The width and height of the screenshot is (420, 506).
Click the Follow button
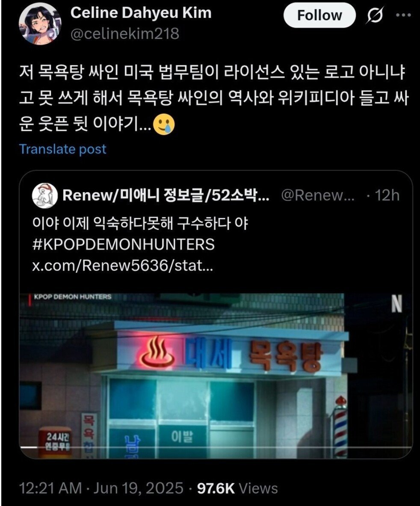319,15
